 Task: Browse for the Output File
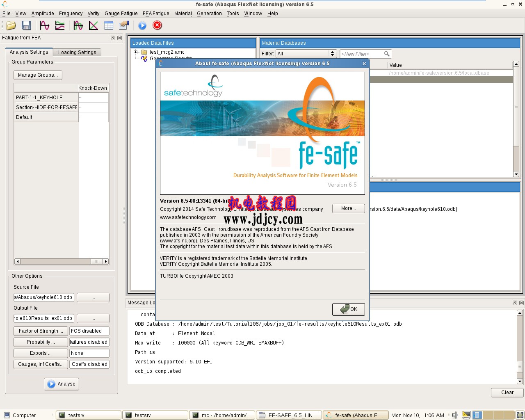pos(93,318)
